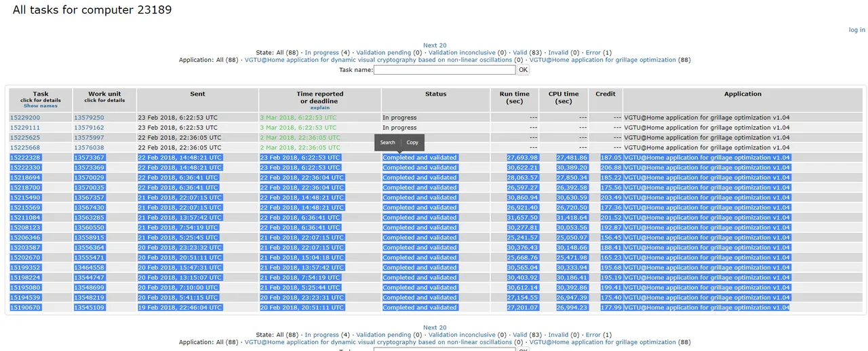Open task 15195080 details

tap(25, 288)
